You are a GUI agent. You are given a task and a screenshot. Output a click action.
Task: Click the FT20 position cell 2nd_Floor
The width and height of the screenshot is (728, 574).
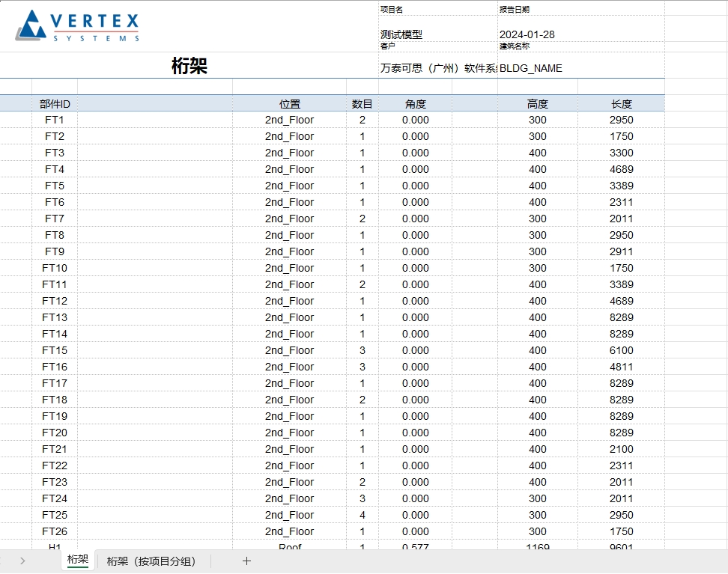pyautogui.click(x=290, y=433)
